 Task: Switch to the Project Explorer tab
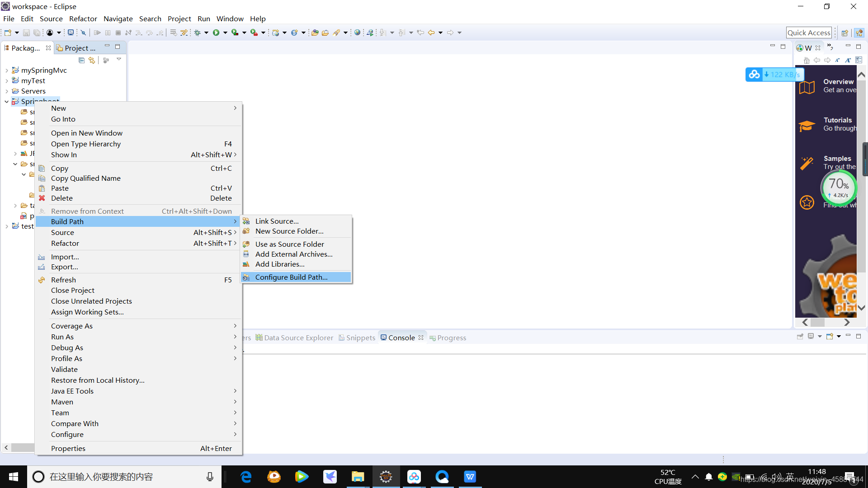[x=76, y=48]
